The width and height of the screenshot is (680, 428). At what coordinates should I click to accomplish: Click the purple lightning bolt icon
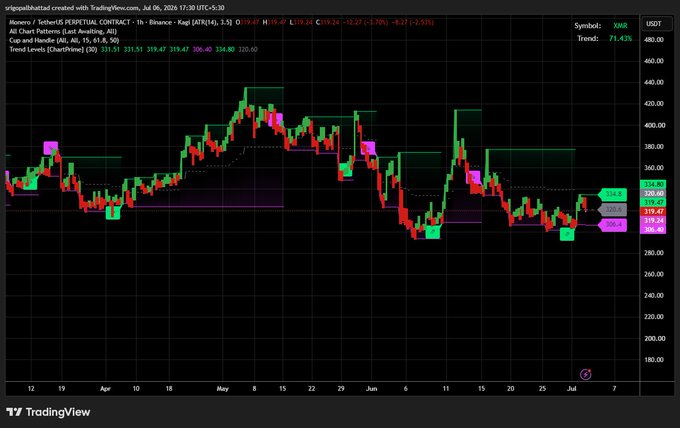pos(585,374)
